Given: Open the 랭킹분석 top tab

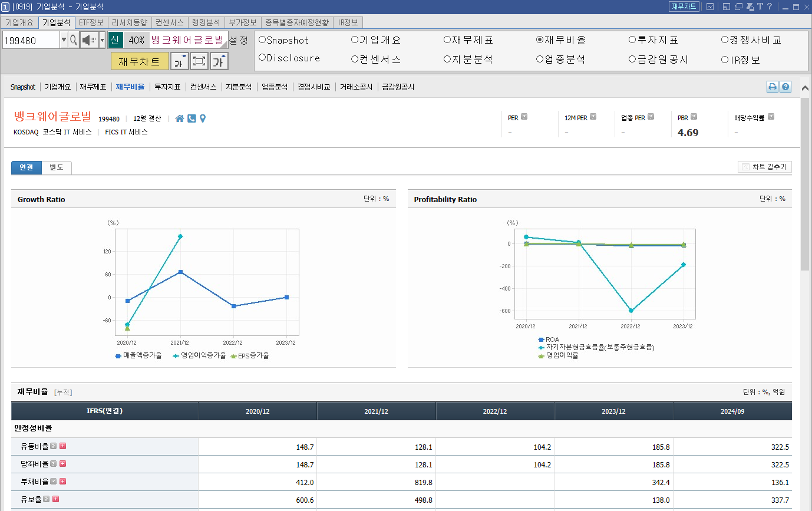Looking at the screenshot, I should [205, 22].
